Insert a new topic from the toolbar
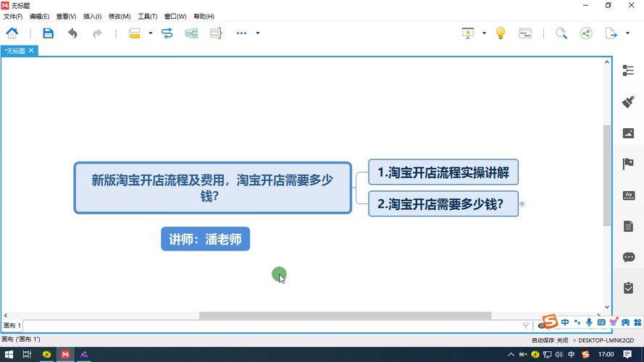The height and width of the screenshot is (362, 644). point(134,33)
